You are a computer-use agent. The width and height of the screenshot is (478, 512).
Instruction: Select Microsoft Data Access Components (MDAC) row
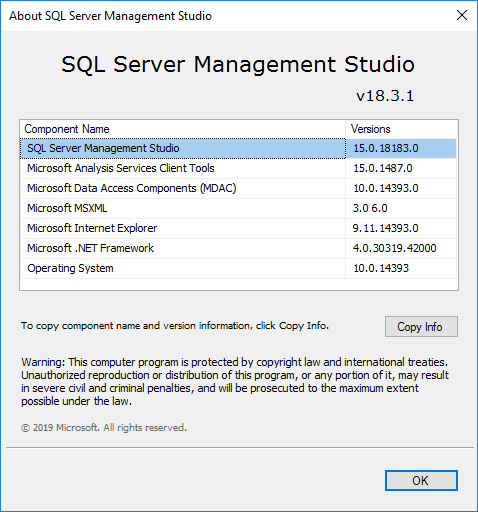pos(238,188)
